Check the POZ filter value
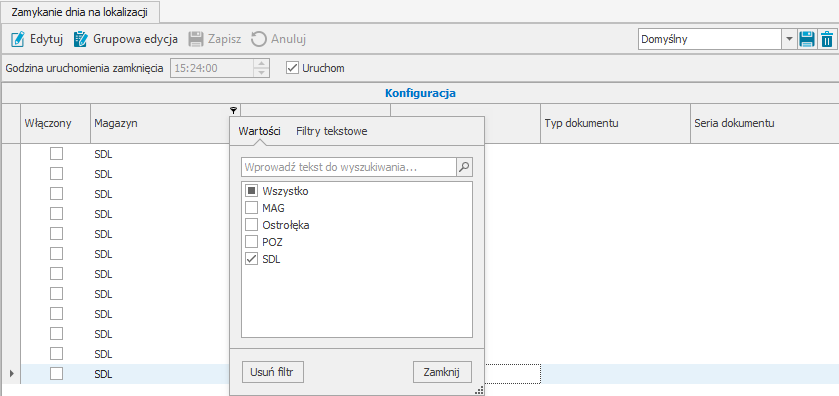 251,242
